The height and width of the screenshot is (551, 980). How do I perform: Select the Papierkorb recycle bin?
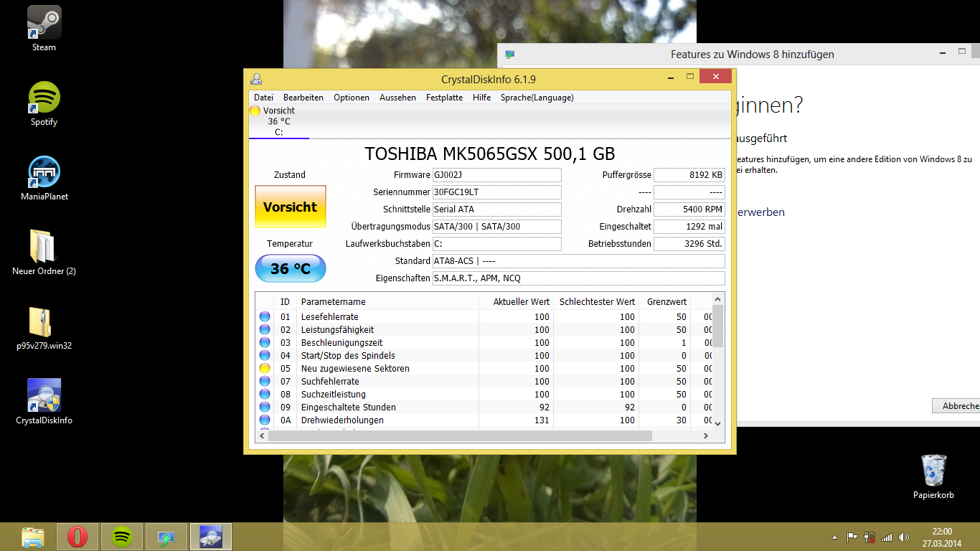click(933, 476)
